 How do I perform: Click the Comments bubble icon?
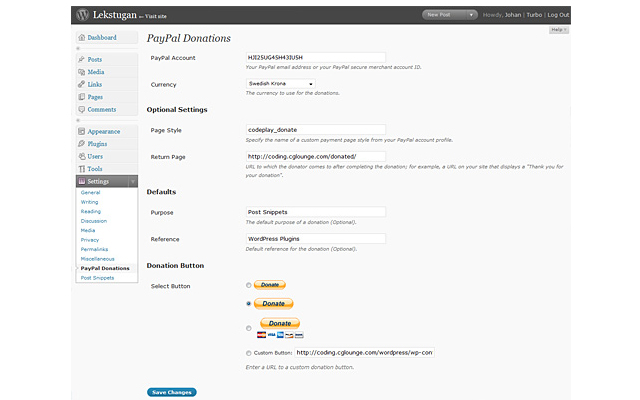(x=81, y=110)
